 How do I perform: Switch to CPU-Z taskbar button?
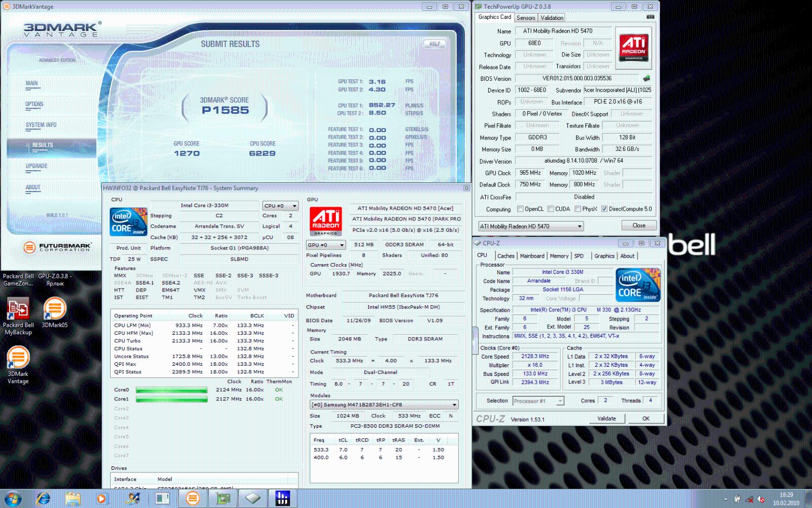pyautogui.click(x=252, y=498)
